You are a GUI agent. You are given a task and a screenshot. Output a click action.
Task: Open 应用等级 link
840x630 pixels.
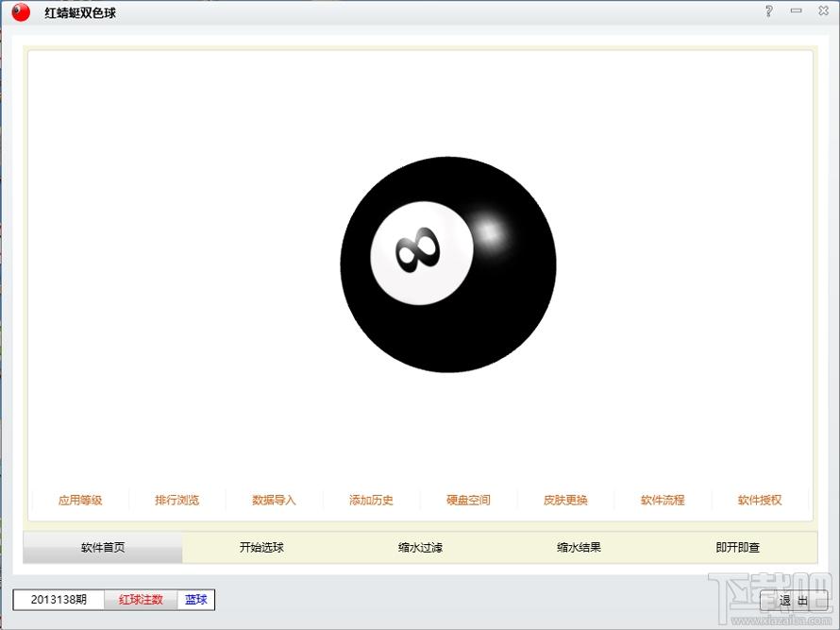(80, 501)
